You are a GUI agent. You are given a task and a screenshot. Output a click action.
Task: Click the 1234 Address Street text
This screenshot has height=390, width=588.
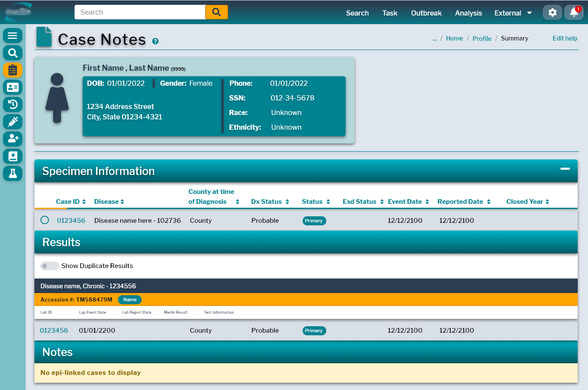click(x=120, y=106)
